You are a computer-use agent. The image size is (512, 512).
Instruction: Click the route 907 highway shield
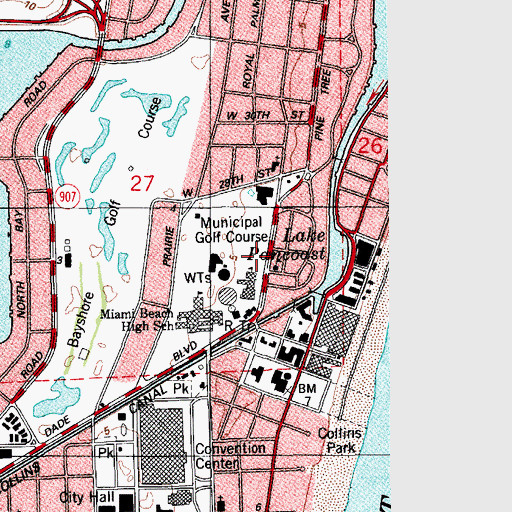[x=68, y=197]
